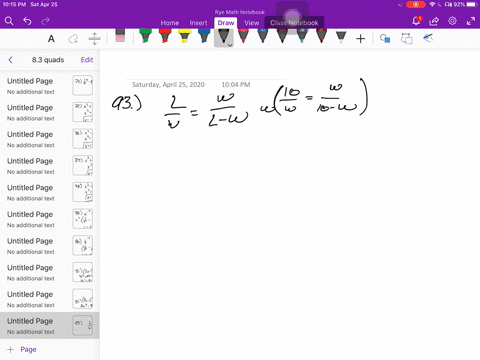The height and width of the screenshot is (360, 480).
Task: Tap the redo arrow icon
Action: [45, 21]
